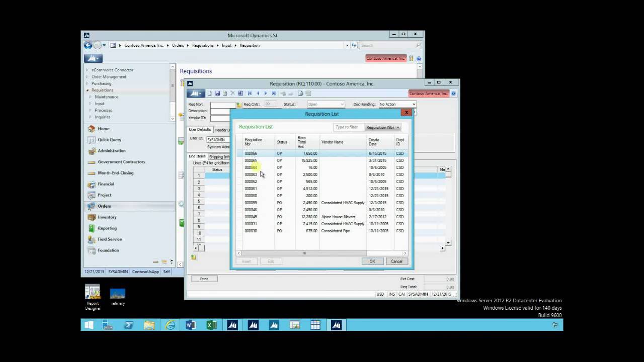The image size is (644, 362).
Task: Expand Maintenance under Requisitions
Action: pos(90,97)
